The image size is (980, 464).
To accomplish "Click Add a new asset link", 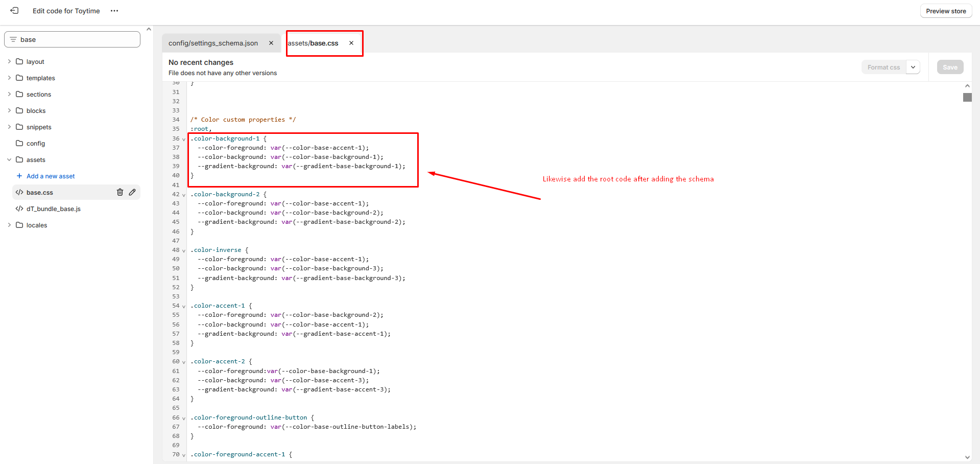I will point(51,176).
